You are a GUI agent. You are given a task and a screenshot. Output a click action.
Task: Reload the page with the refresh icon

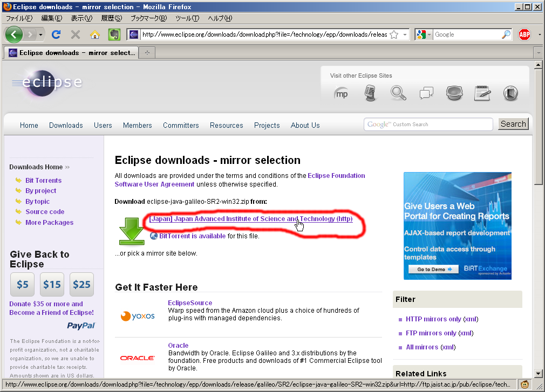[x=56, y=35]
